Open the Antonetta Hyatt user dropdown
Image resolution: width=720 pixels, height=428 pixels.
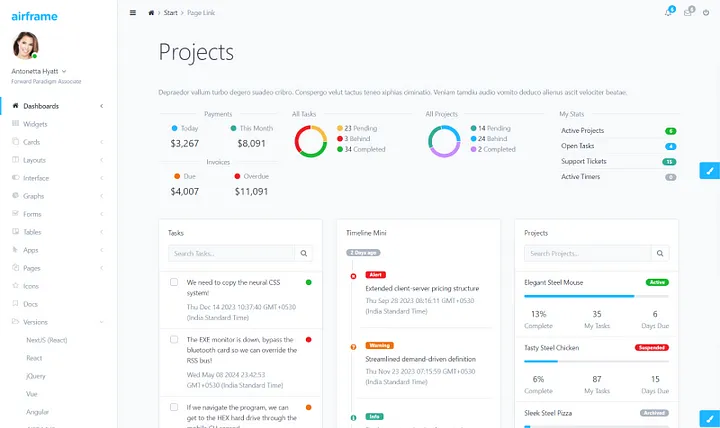pos(39,71)
